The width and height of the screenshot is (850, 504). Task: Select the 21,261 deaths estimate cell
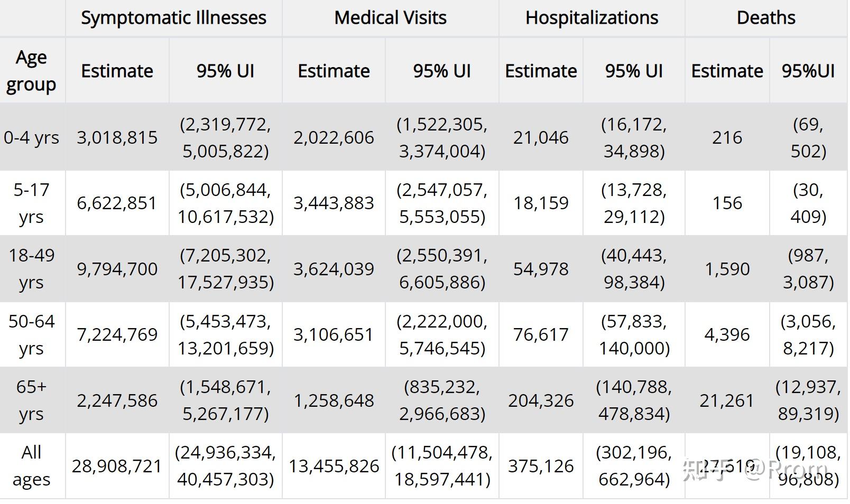[727, 400]
